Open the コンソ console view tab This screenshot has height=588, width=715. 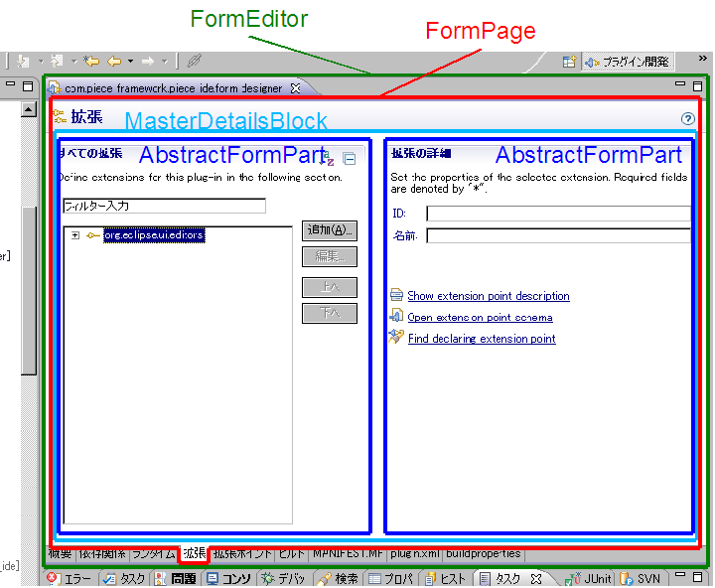tap(228, 579)
